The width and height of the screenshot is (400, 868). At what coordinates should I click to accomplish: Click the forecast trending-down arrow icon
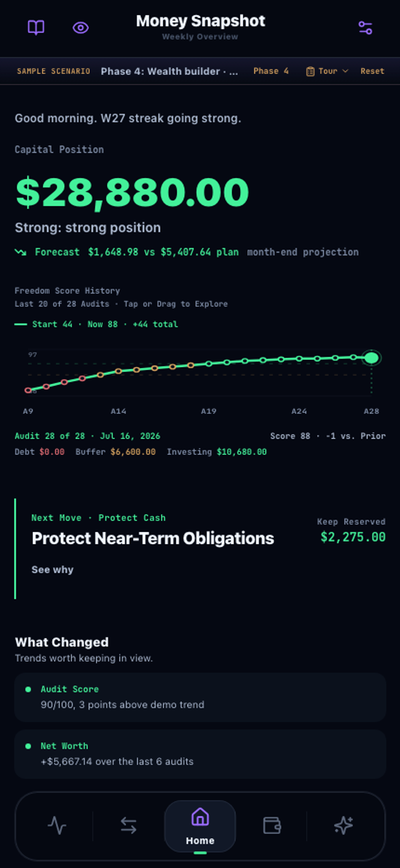coord(20,252)
